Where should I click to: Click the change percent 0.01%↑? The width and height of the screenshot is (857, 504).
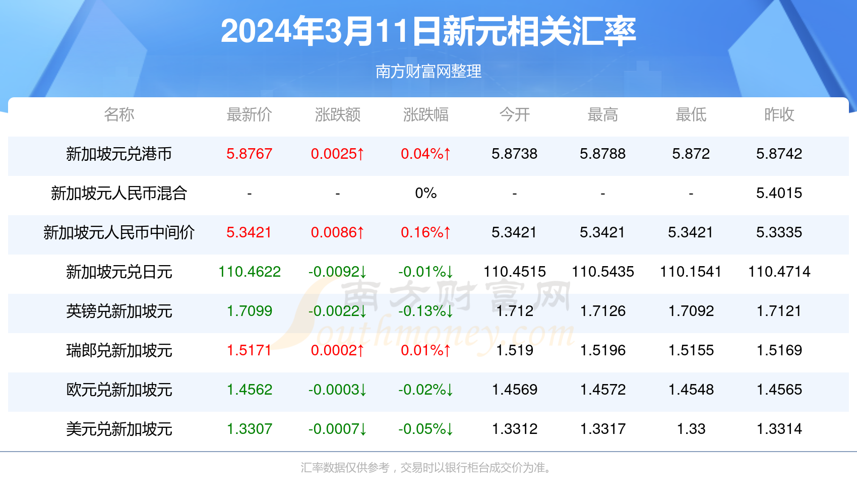[x=426, y=350]
